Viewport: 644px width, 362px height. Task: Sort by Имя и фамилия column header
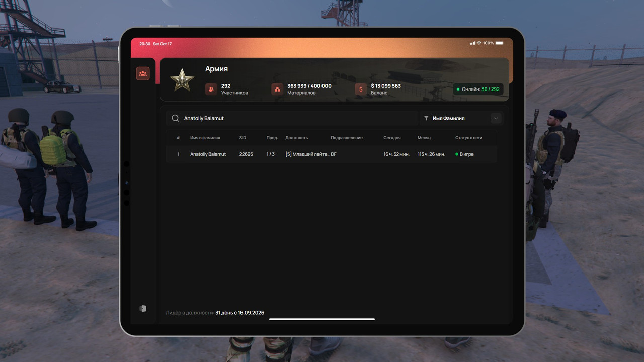click(x=205, y=138)
